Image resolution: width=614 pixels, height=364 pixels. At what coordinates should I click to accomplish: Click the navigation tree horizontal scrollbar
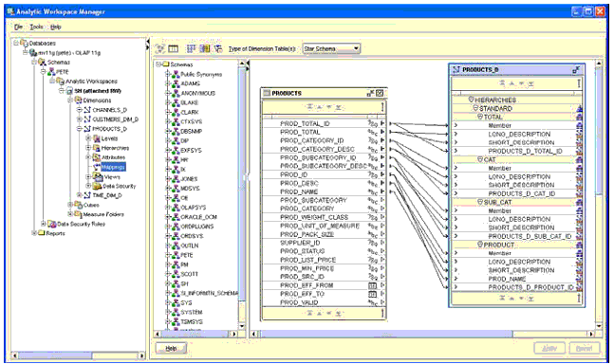55,355
